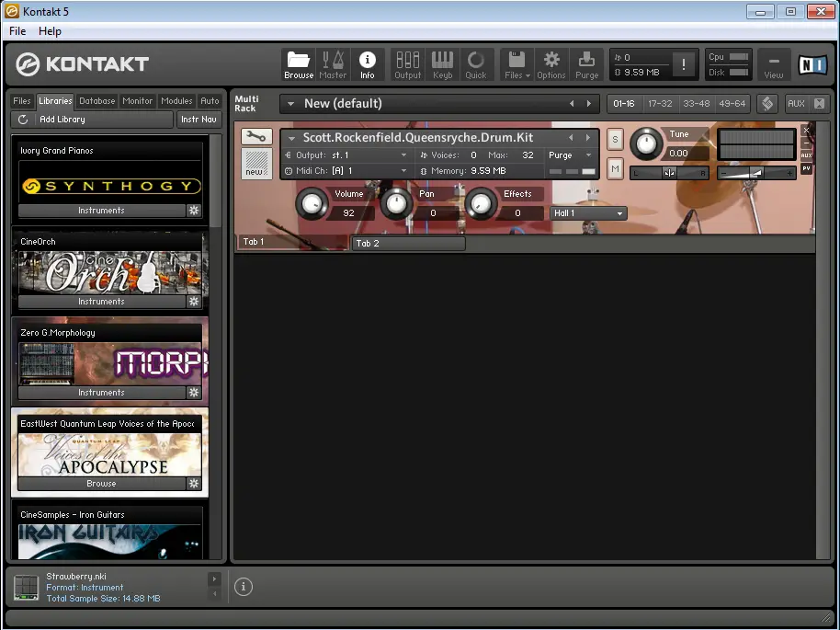Toggle AUX sends in rack header
Screen dimensions: 840x630
pyautogui.click(x=796, y=104)
